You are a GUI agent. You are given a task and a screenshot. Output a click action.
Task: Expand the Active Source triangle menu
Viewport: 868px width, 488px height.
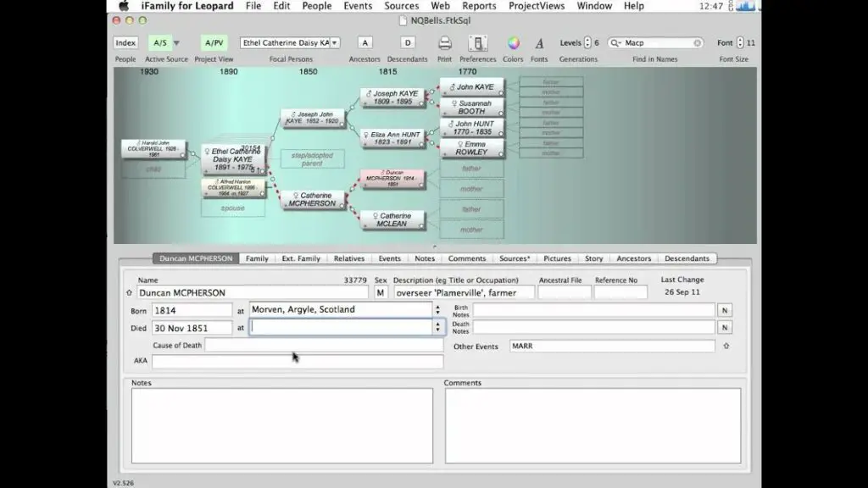pos(176,42)
